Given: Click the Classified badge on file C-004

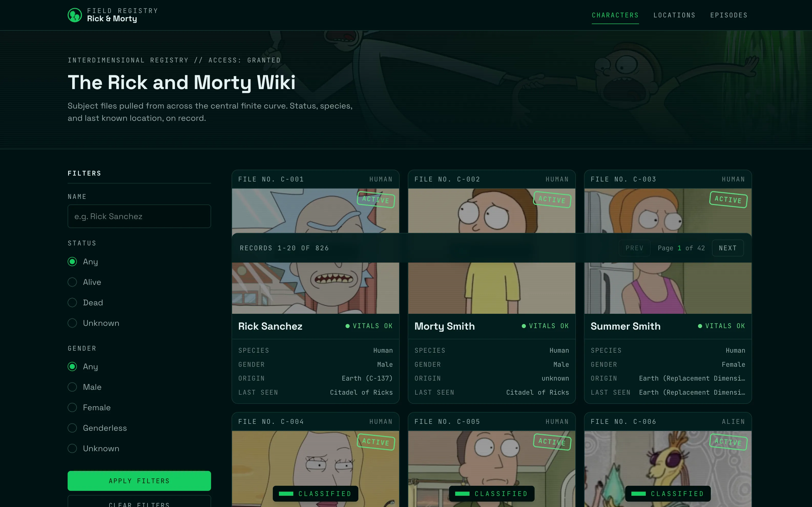Looking at the screenshot, I should click(315, 494).
